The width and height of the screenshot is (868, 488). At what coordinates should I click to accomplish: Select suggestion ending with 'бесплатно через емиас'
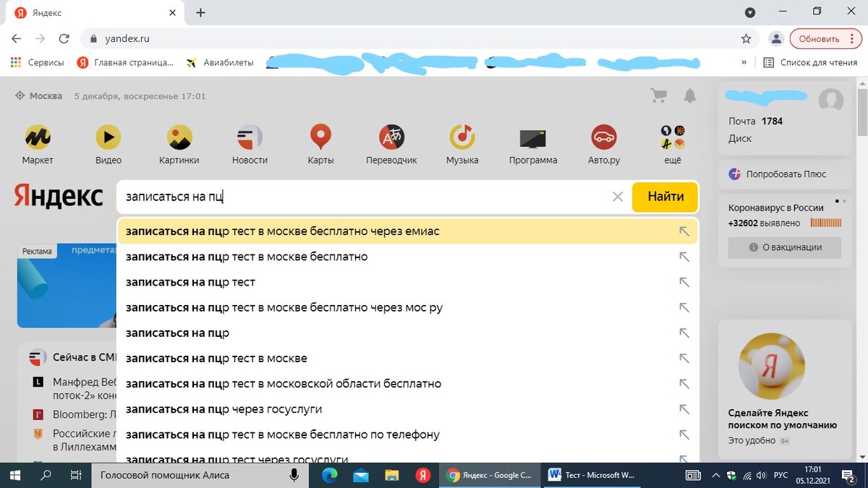pos(408,231)
